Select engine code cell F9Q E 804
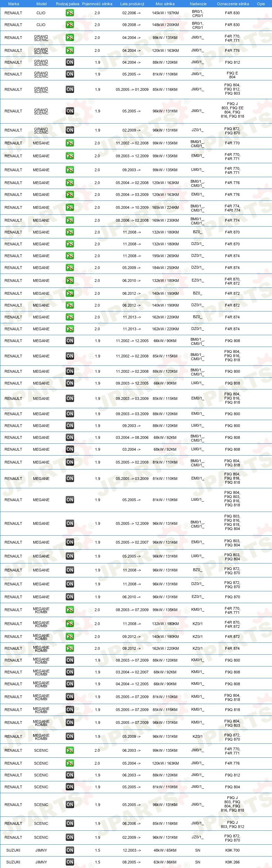The image size is (272, 868). click(232, 75)
